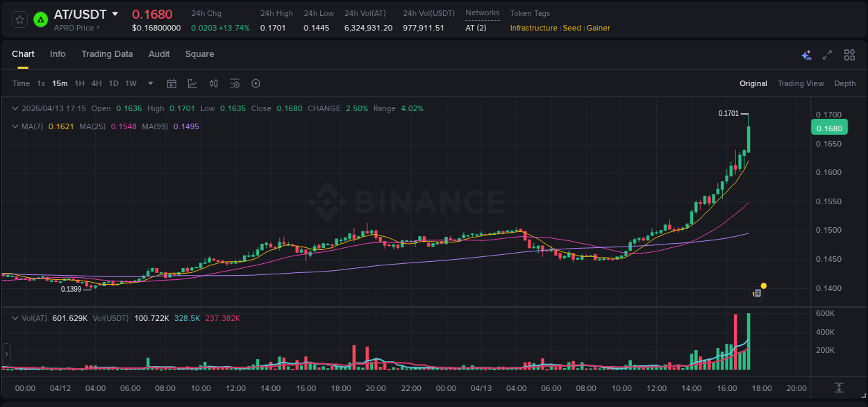Select the candlestick display style icon
The width and height of the screenshot is (868, 407).
pos(214,83)
